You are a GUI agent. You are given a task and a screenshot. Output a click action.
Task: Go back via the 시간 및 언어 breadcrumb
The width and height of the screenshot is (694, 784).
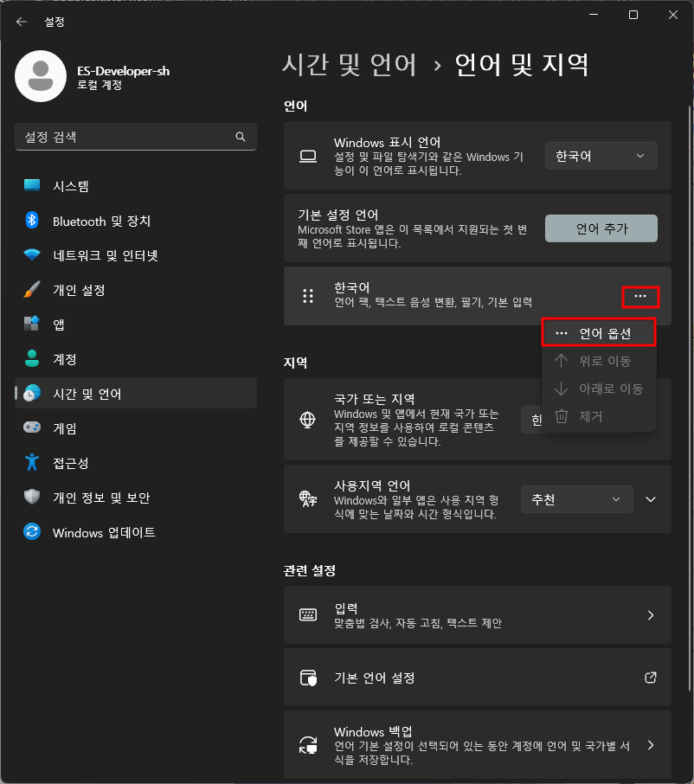[349, 65]
